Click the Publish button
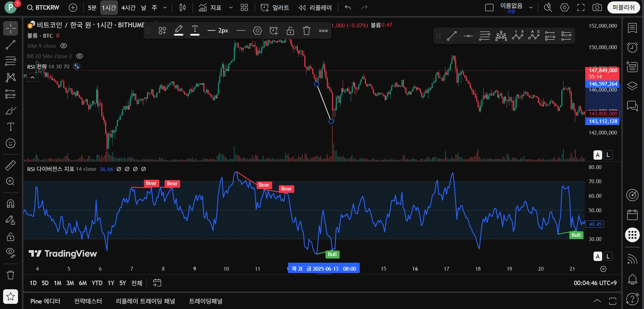Viewport: 644px width, 309px height. tap(623, 7)
